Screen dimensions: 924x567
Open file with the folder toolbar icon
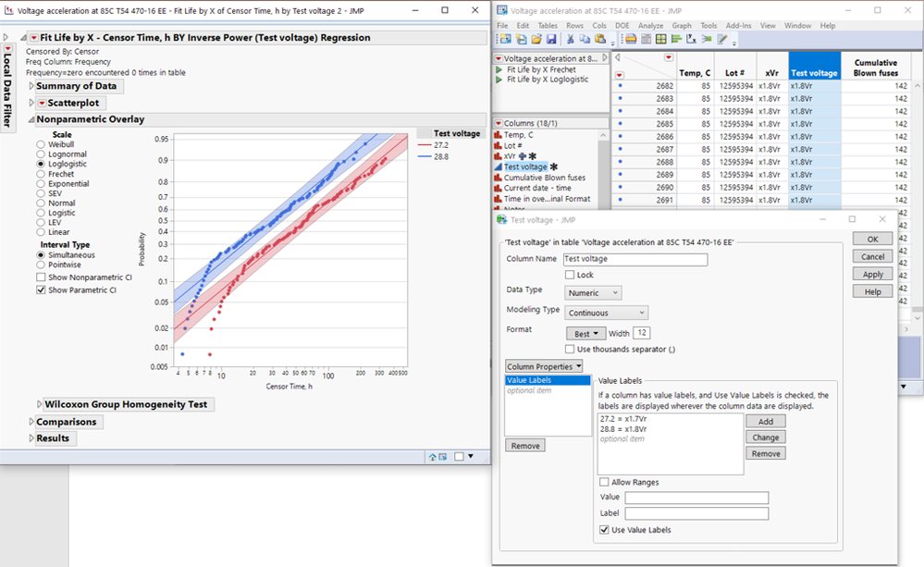tap(536, 39)
